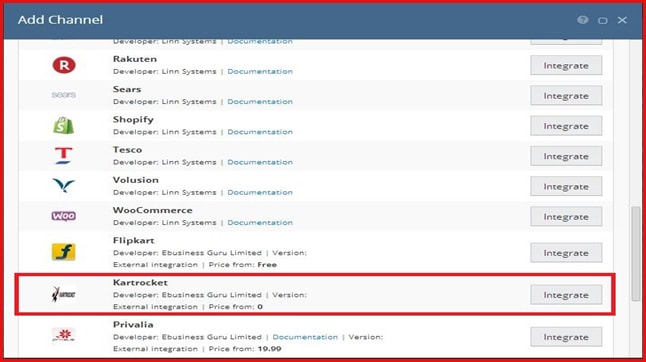Click the WooCommerce purple Woo logo
Viewport: 646px width, 362px height.
[63, 216]
